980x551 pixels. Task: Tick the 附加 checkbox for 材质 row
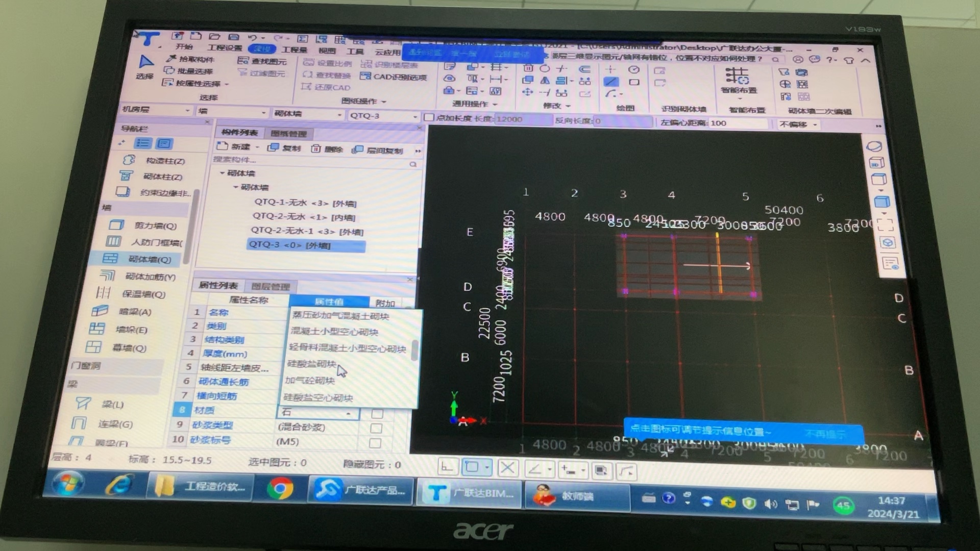(x=377, y=413)
